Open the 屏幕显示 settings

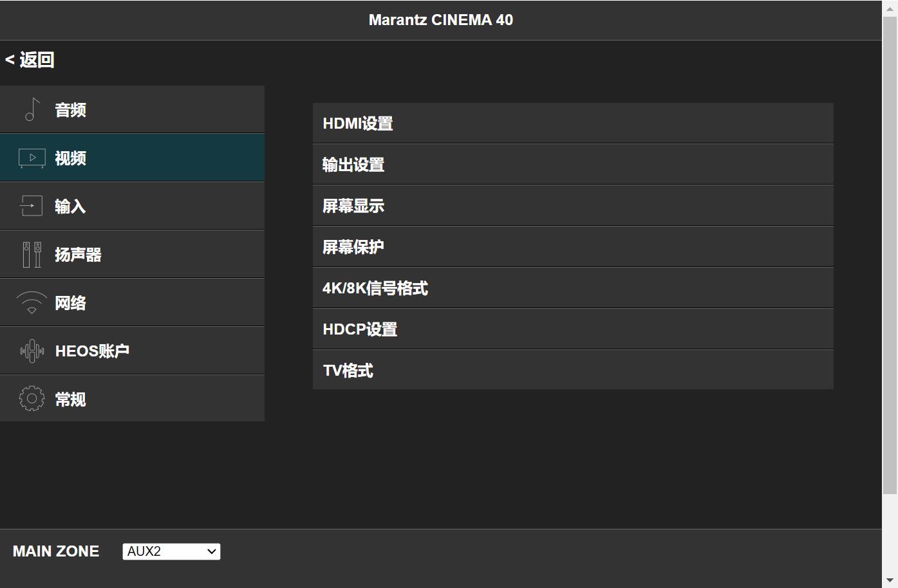click(x=572, y=205)
